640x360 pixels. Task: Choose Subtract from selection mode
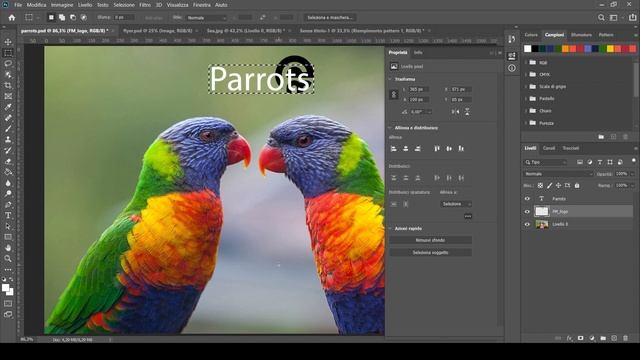[x=73, y=18]
